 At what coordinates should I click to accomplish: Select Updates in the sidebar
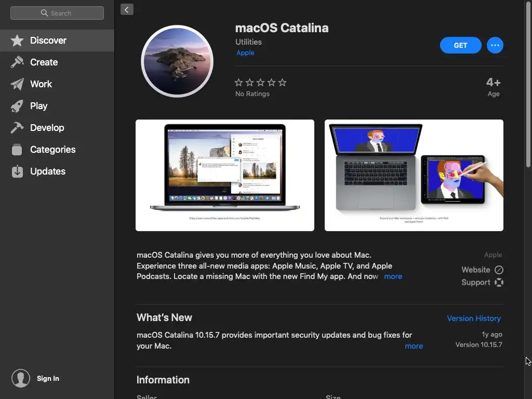pos(57,171)
